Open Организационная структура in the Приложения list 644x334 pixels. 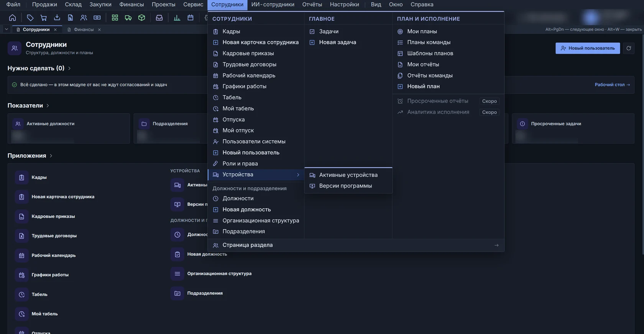pyautogui.click(x=211, y=274)
